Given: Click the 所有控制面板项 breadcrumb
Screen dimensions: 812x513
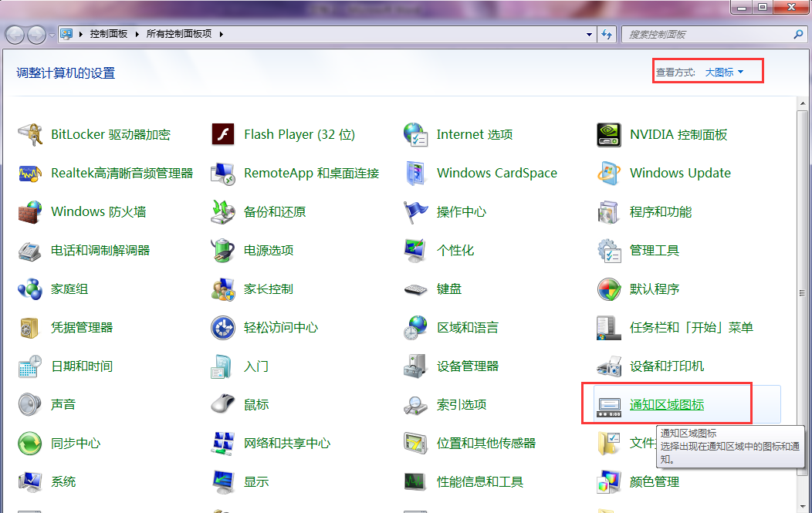Looking at the screenshot, I should click(x=178, y=34).
